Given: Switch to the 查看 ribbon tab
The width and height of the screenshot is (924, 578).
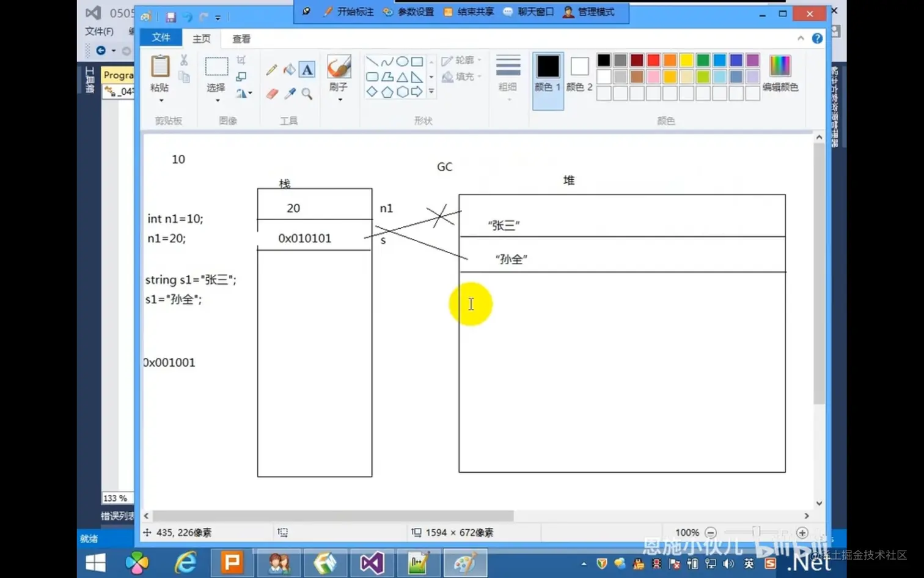Looking at the screenshot, I should tap(240, 39).
